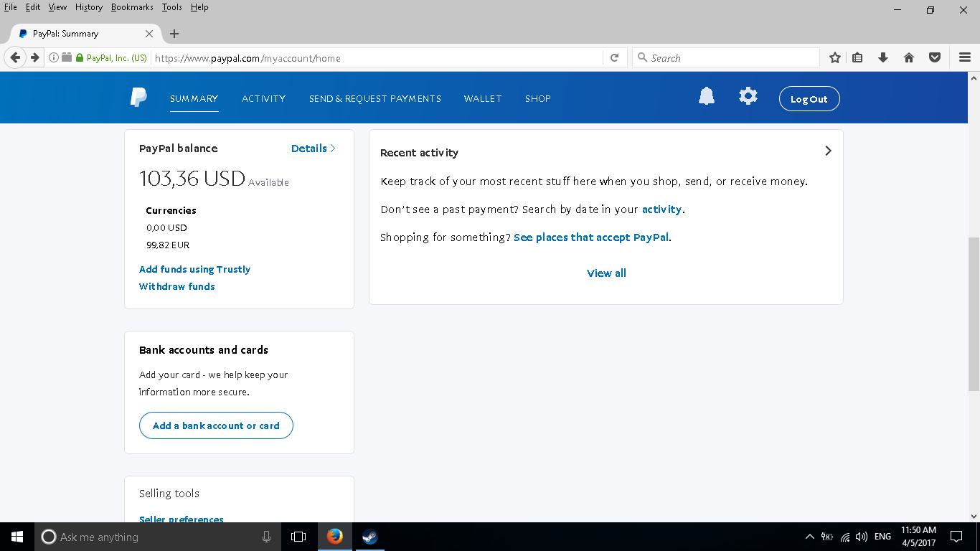The width and height of the screenshot is (980, 551).
Task: Open the Shop navigation tab
Action: click(538, 99)
